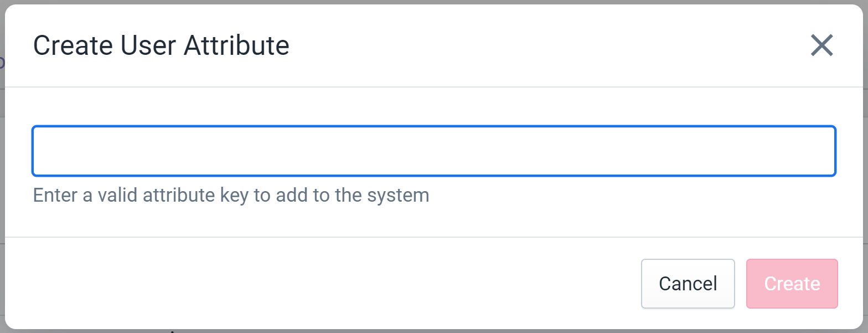Select the disabled-looking Create button
This screenshot has width=868, height=333.
coord(792,284)
